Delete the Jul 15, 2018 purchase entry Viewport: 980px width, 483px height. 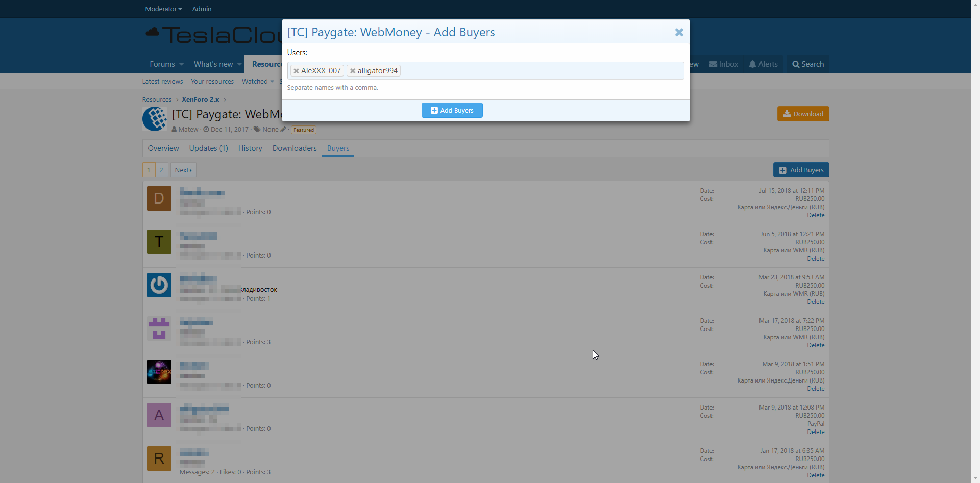pos(816,215)
